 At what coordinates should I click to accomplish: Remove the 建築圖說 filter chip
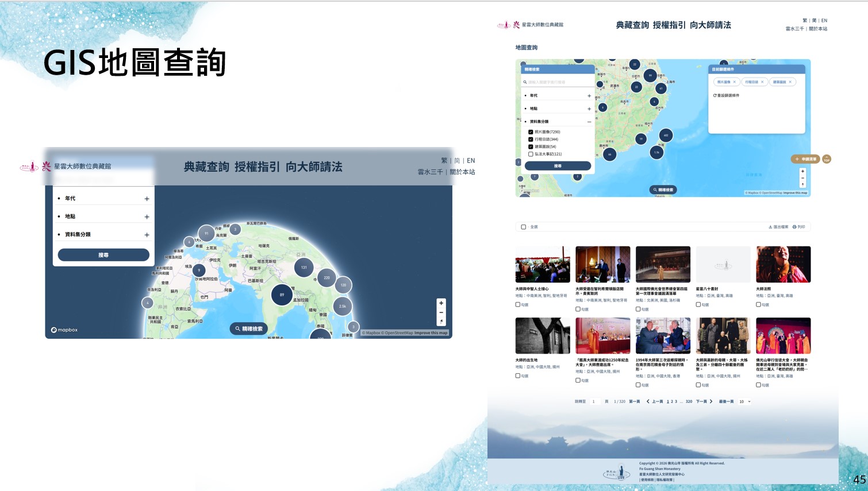pyautogui.click(x=790, y=82)
